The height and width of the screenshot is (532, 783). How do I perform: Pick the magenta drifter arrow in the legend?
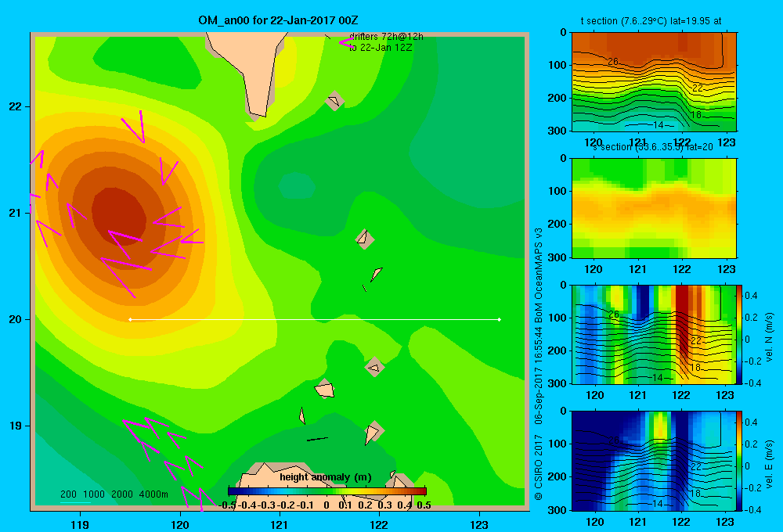click(x=345, y=42)
